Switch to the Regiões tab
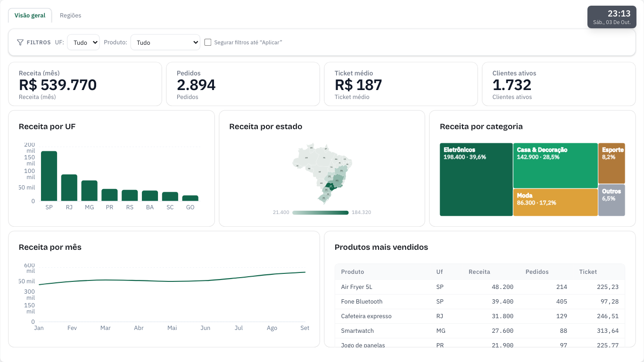The height and width of the screenshot is (362, 644). tap(70, 16)
